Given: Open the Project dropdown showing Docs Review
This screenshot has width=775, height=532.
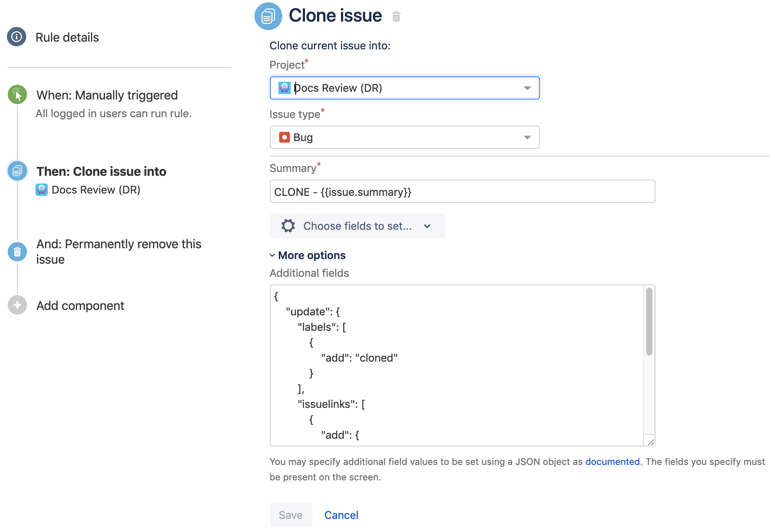Looking at the screenshot, I should point(404,88).
